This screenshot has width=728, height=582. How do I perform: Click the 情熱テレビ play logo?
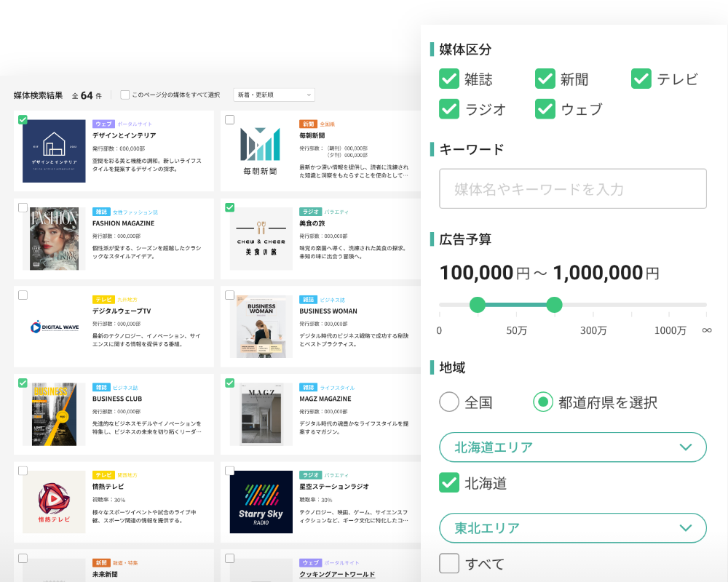[x=54, y=503]
